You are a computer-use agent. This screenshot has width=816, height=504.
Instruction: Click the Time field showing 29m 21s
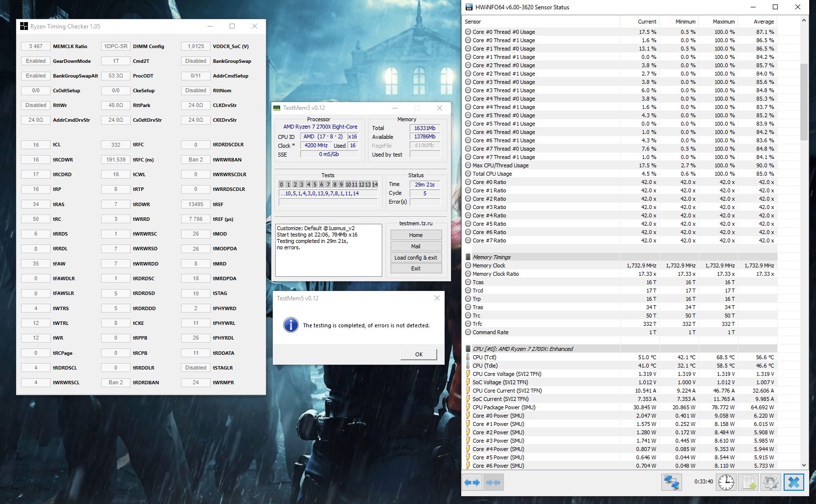tap(425, 185)
